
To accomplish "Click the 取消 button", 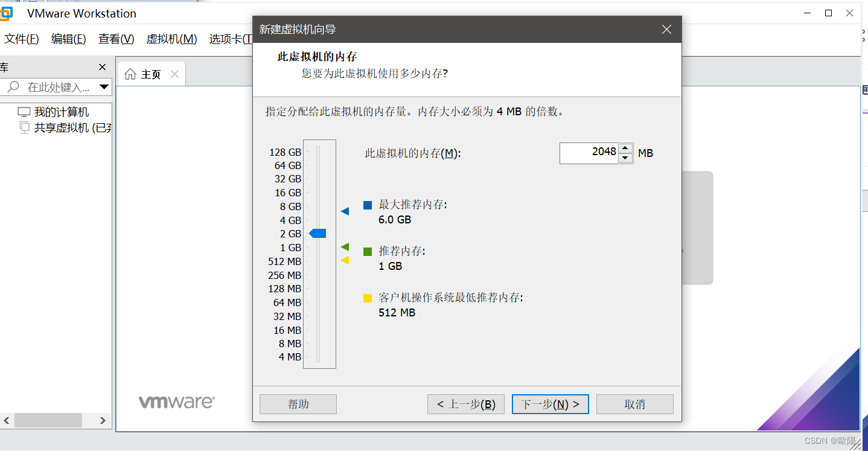I will (x=635, y=404).
